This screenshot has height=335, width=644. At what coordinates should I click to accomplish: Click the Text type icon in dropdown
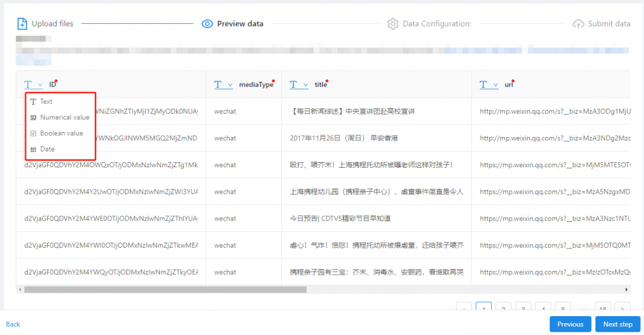(33, 101)
